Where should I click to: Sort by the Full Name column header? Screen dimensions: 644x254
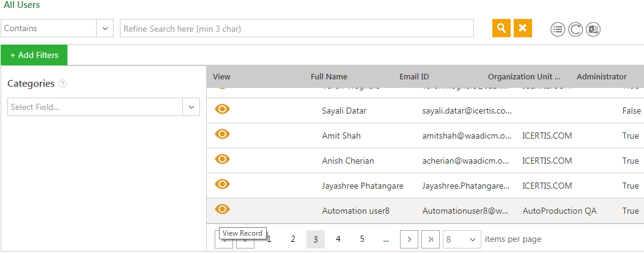328,77
